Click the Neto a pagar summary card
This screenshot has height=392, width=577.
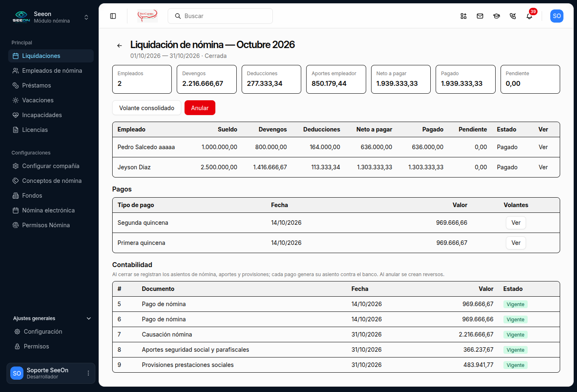(401, 79)
